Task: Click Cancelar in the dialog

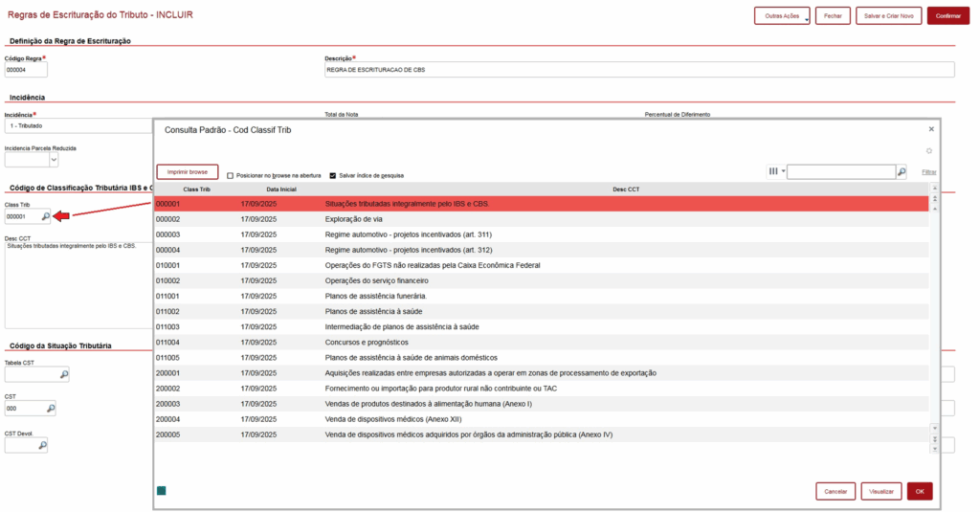Action: [x=835, y=491]
